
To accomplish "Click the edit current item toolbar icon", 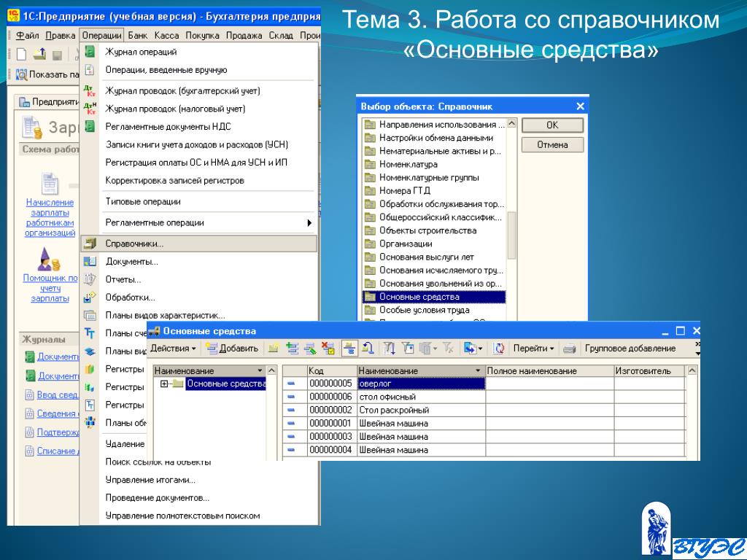I will [x=310, y=349].
